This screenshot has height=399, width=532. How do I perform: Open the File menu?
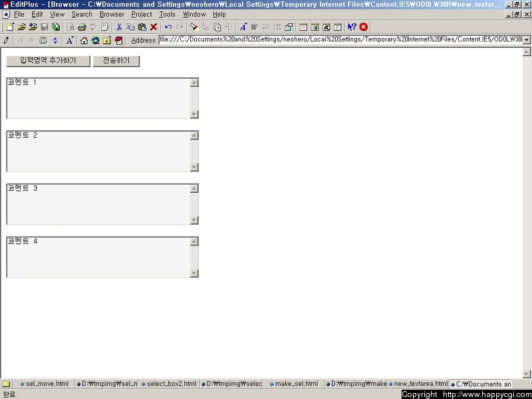tap(19, 14)
